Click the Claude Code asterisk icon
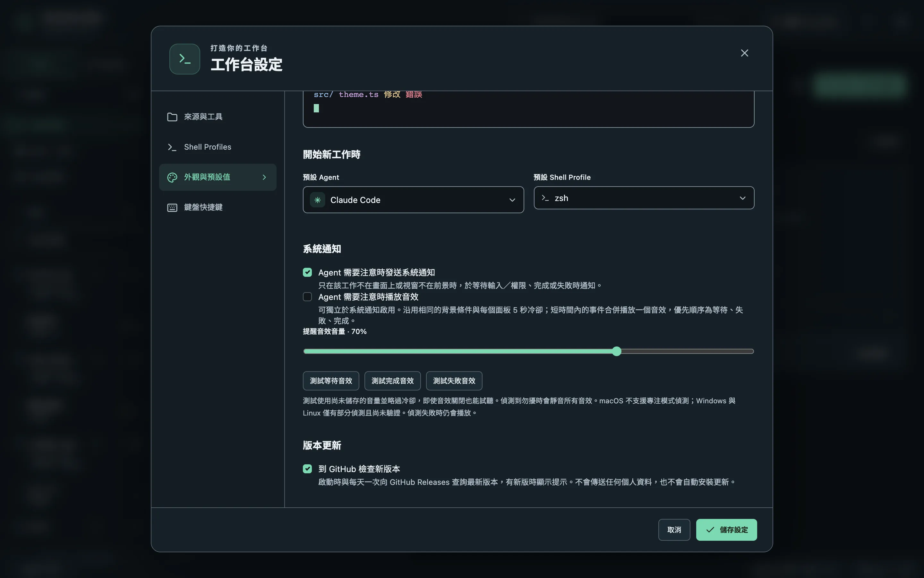The image size is (924, 578). pos(317,200)
